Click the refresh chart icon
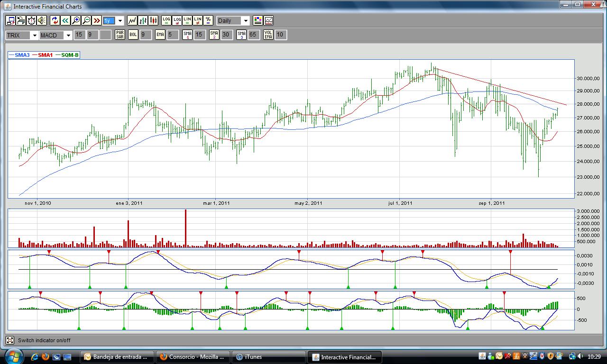Viewport: 607px width, 364px height. tap(55, 20)
